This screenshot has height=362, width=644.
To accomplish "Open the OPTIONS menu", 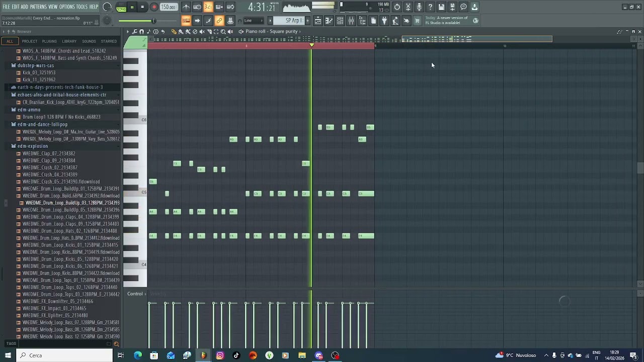I will click(x=67, y=7).
